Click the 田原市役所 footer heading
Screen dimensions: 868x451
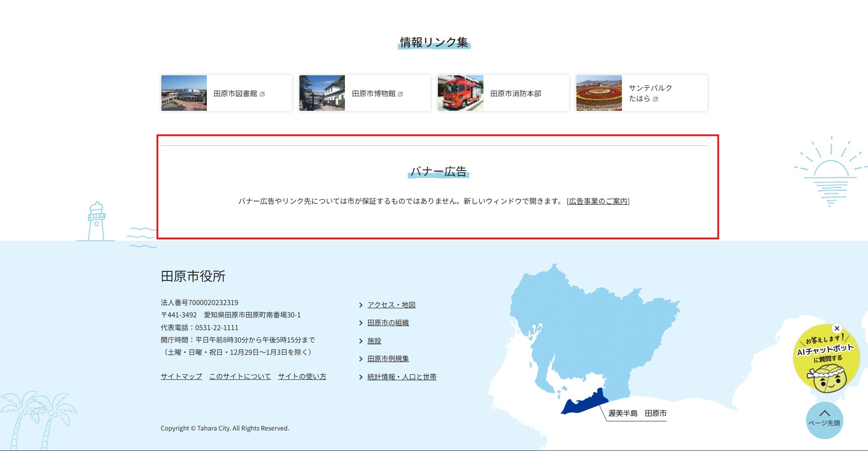(x=193, y=276)
